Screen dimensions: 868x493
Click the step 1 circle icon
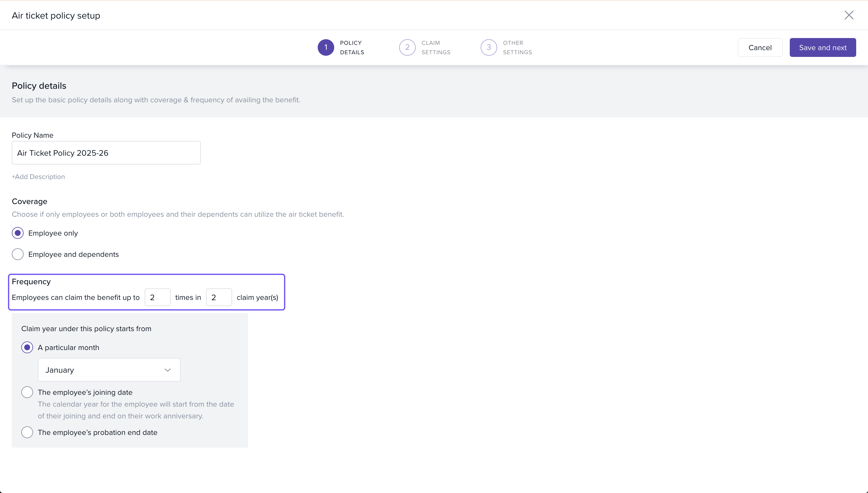326,47
